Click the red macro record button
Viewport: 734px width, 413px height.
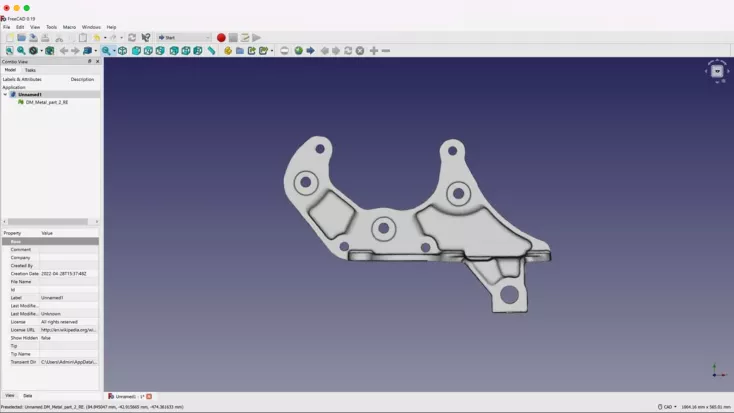[x=221, y=38]
